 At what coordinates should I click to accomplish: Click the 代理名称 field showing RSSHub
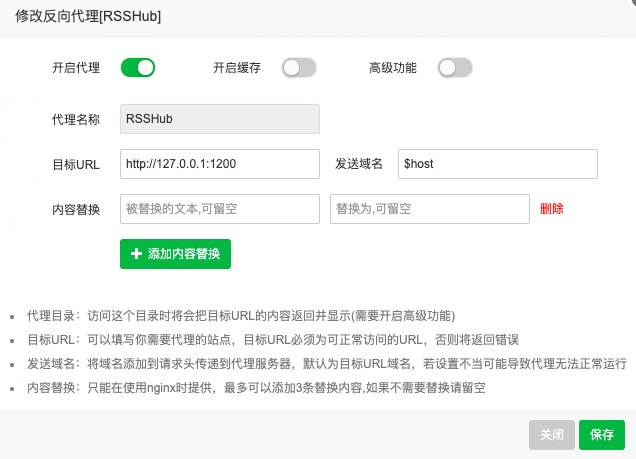(219, 119)
